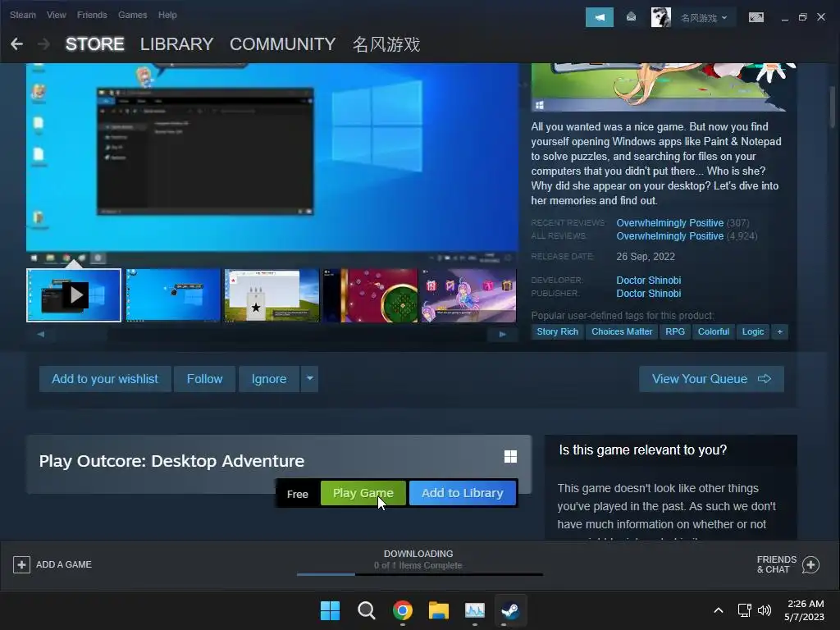Open the 名风游戏 account dropdown
The height and width of the screenshot is (630, 840).
[703, 18]
